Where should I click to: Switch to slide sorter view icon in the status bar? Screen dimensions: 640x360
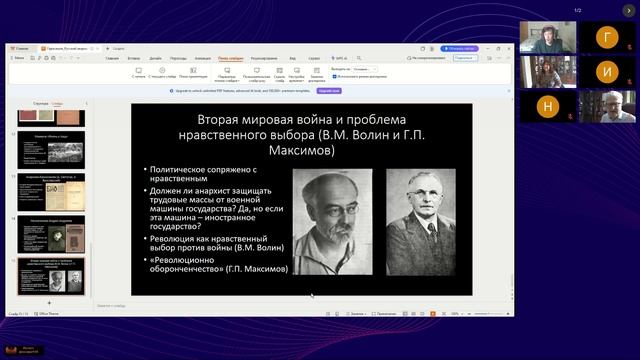413,314
